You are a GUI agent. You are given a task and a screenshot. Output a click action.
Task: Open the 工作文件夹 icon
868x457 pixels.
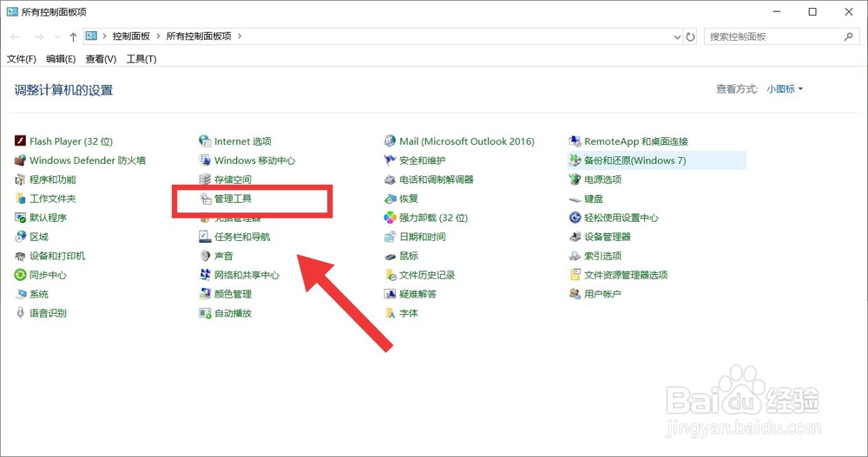[x=21, y=199]
